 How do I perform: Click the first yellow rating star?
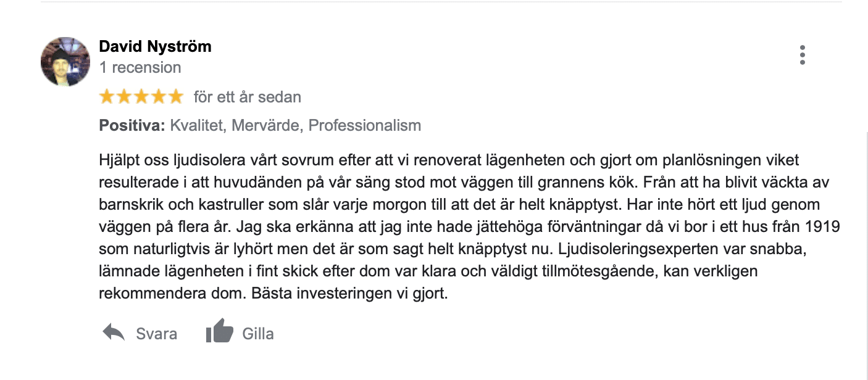(107, 96)
